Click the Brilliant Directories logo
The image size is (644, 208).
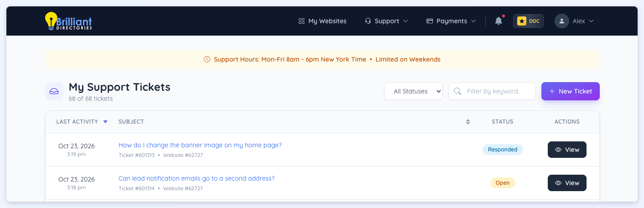coord(68,21)
